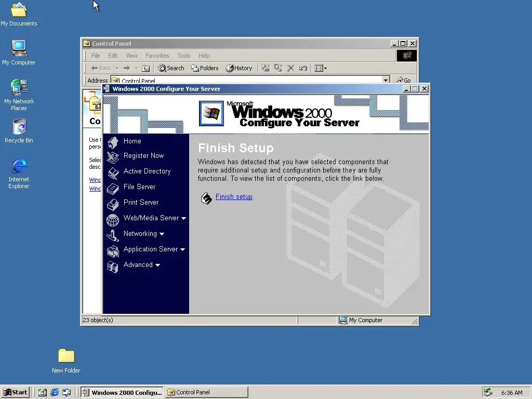
Task: Open the View menu in Control Panel
Action: 131,56
